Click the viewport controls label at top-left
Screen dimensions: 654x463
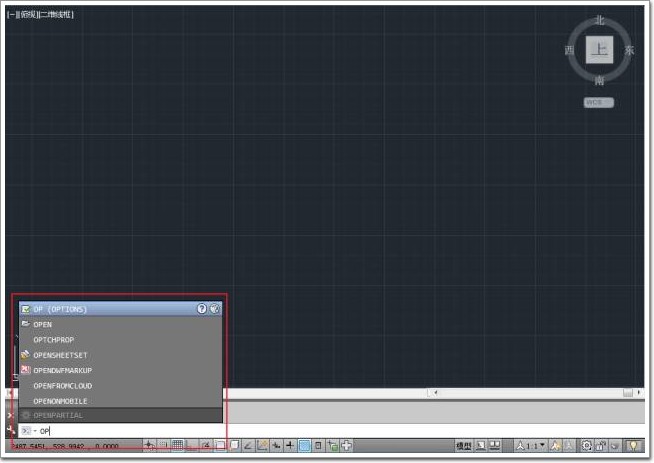coord(40,14)
